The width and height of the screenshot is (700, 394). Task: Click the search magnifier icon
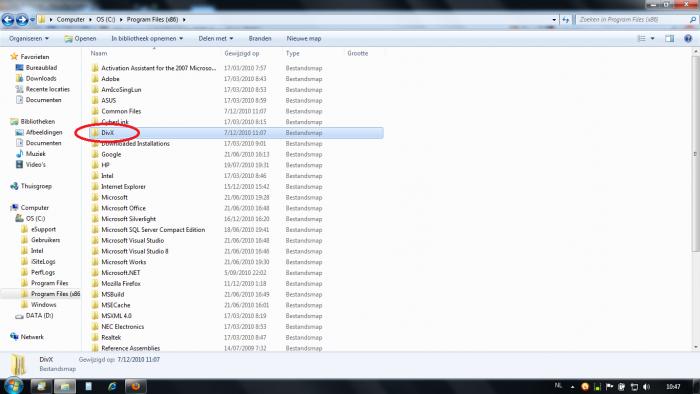pos(693,20)
